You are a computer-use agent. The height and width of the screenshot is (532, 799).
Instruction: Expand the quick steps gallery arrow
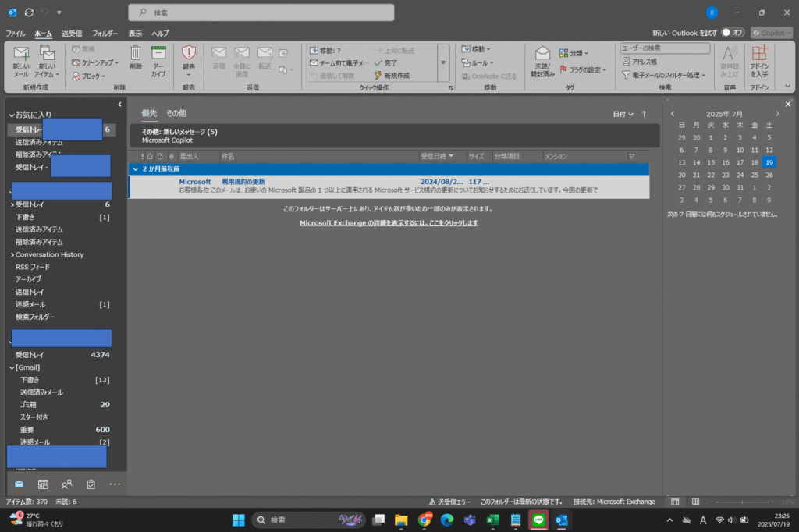(x=443, y=62)
